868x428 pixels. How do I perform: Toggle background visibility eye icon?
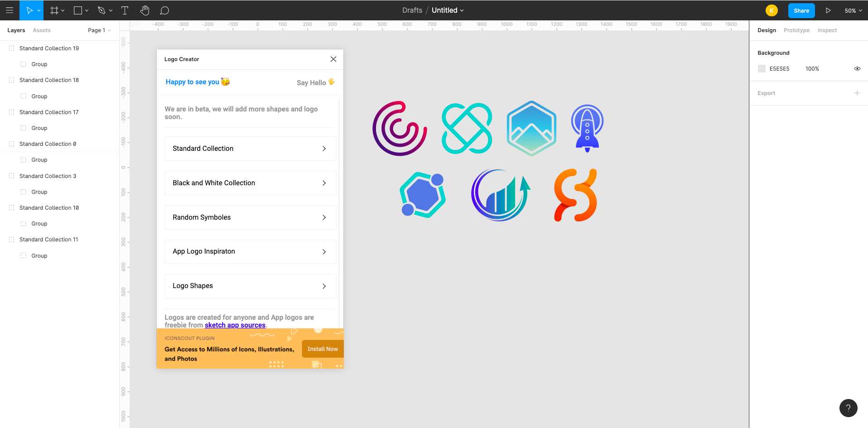tap(857, 69)
